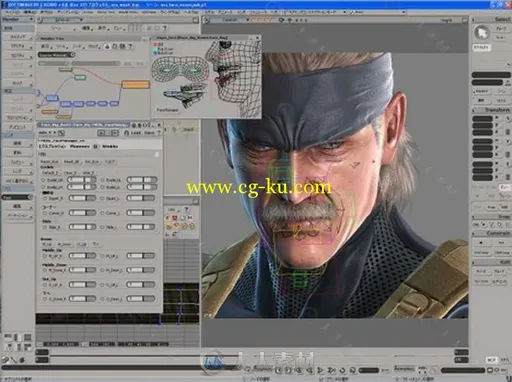Toggle the Corner_L animation marker
The height and width of the screenshot is (382, 512).
pyautogui.click(x=103, y=213)
